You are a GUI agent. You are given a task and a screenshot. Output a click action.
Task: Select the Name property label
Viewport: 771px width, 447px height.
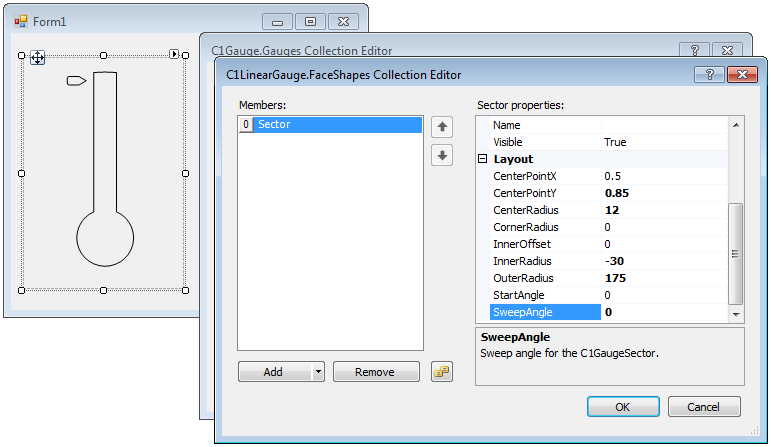pyautogui.click(x=545, y=125)
